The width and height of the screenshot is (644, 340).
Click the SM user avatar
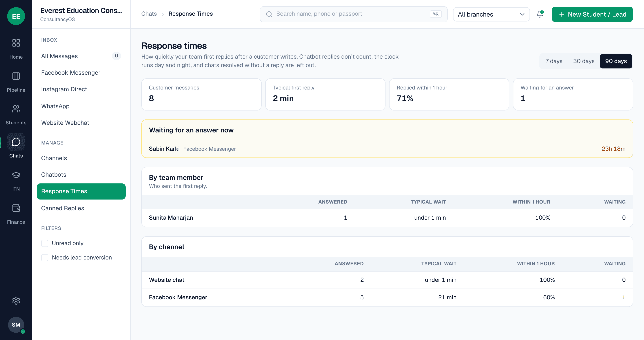[x=16, y=325]
